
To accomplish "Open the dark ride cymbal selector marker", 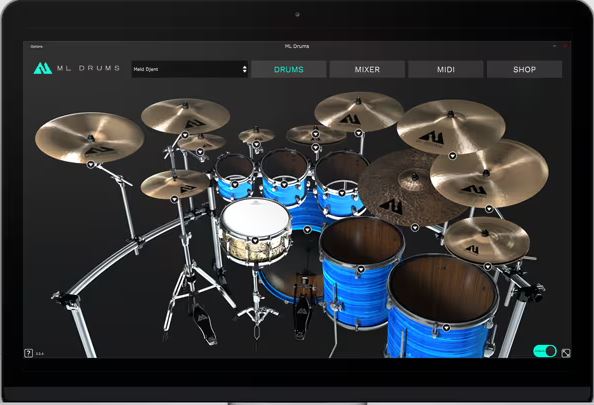I will pos(415,227).
